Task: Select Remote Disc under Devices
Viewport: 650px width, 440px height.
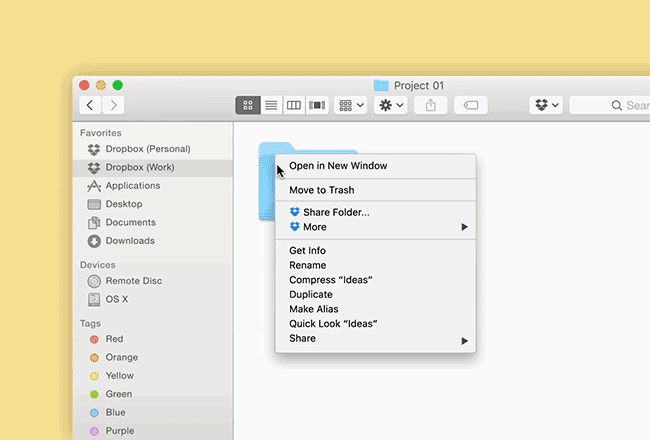Action: [x=133, y=281]
